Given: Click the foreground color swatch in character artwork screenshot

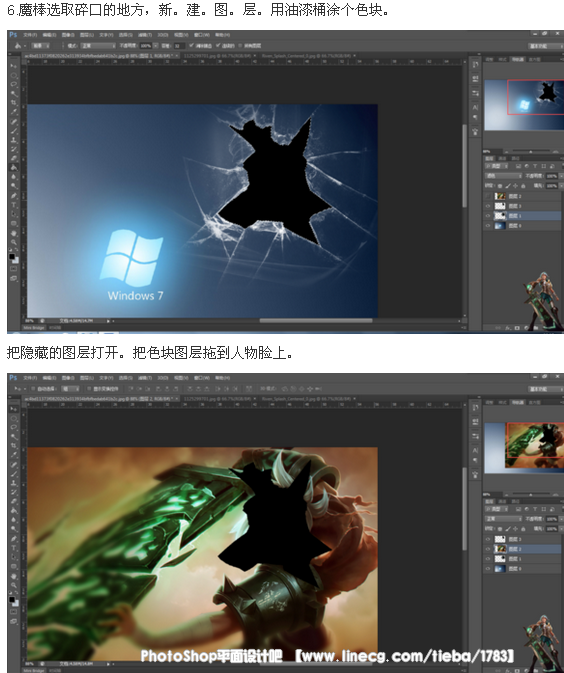Looking at the screenshot, I should coord(12,600).
